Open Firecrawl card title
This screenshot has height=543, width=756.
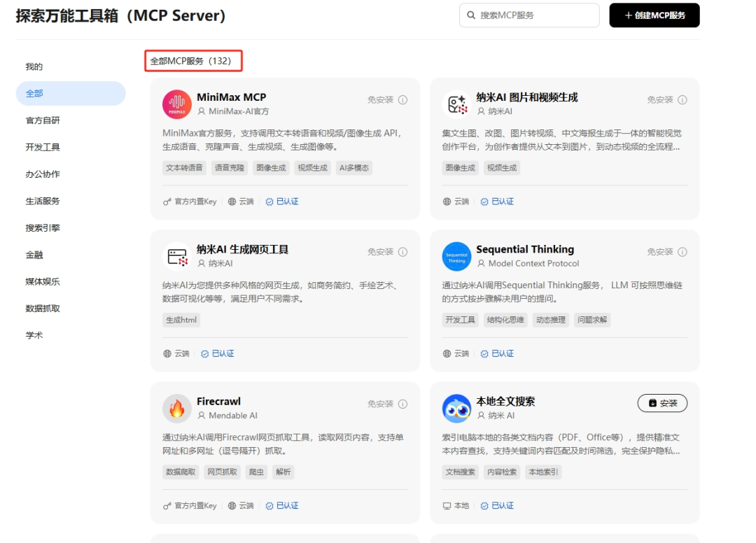[218, 402]
